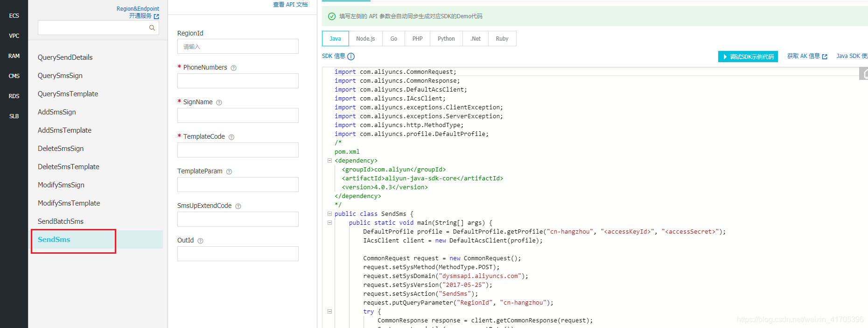The width and height of the screenshot is (868, 328).
Task: Select RDS in the left sidebar
Action: pyautogui.click(x=14, y=96)
